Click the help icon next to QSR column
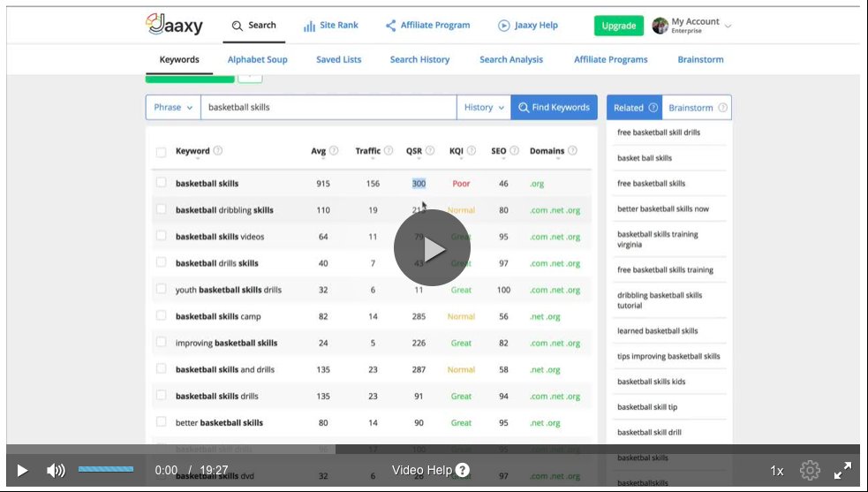 coord(430,150)
